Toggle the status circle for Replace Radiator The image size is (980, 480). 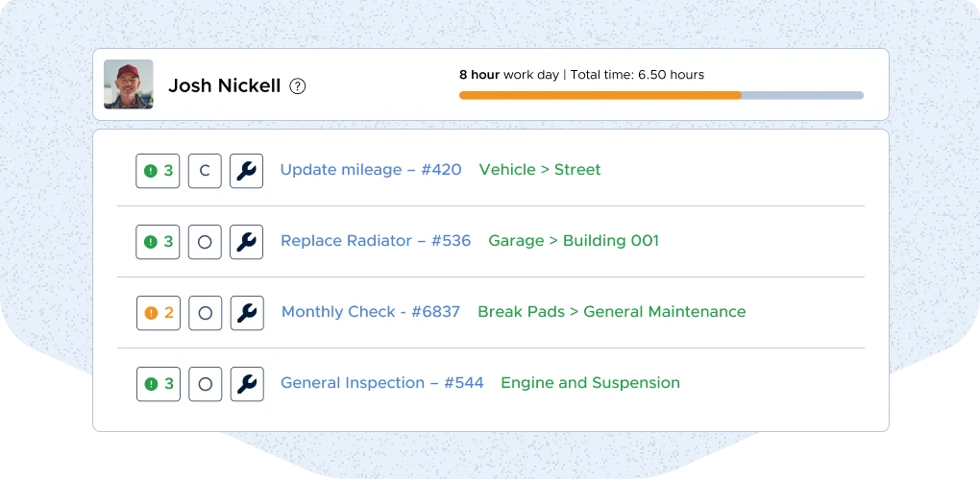(x=205, y=242)
